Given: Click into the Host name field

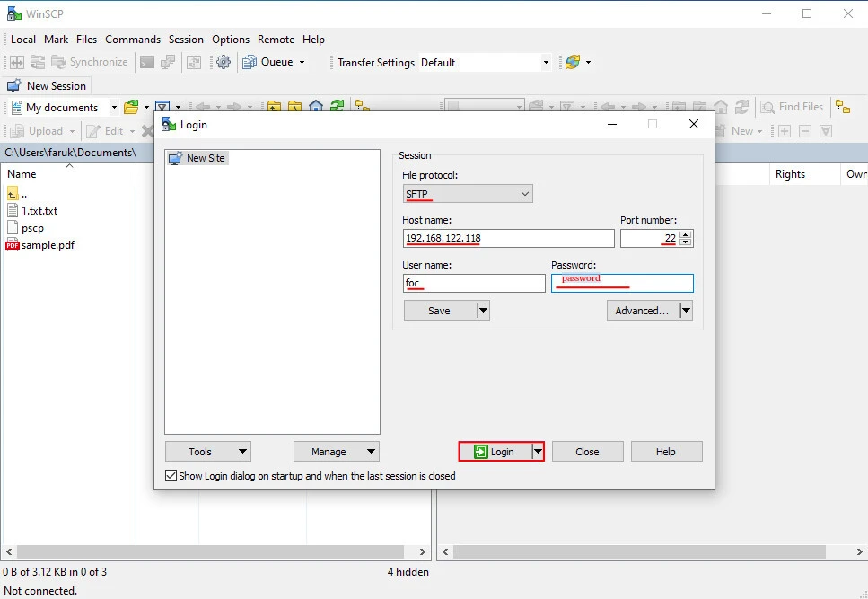Looking at the screenshot, I should click(508, 238).
